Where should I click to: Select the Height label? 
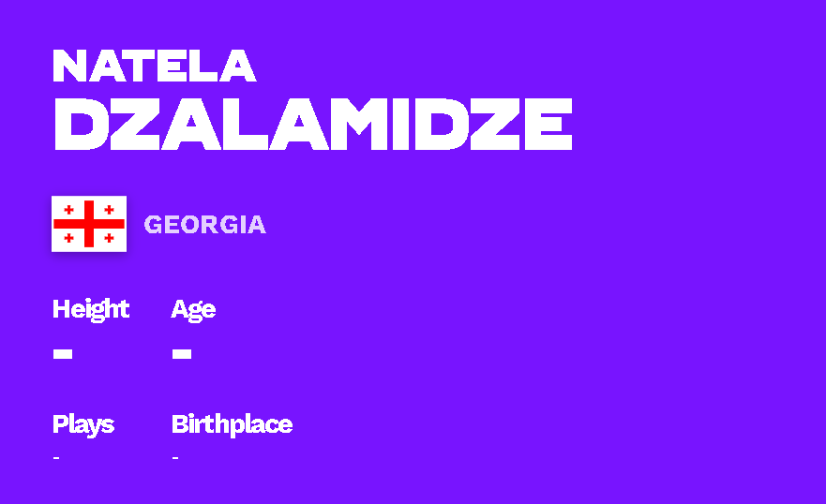[90, 309]
